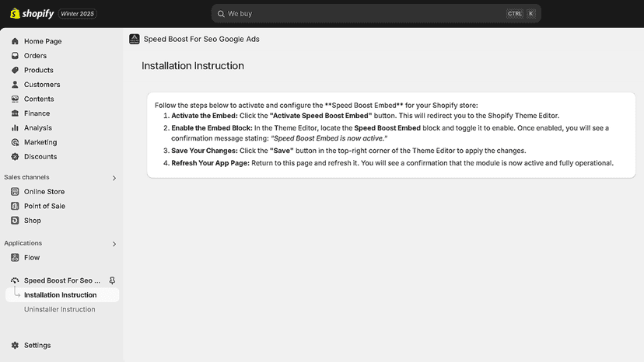The height and width of the screenshot is (362, 644).
Task: Open Customers via person icon
Action: pos(16,84)
